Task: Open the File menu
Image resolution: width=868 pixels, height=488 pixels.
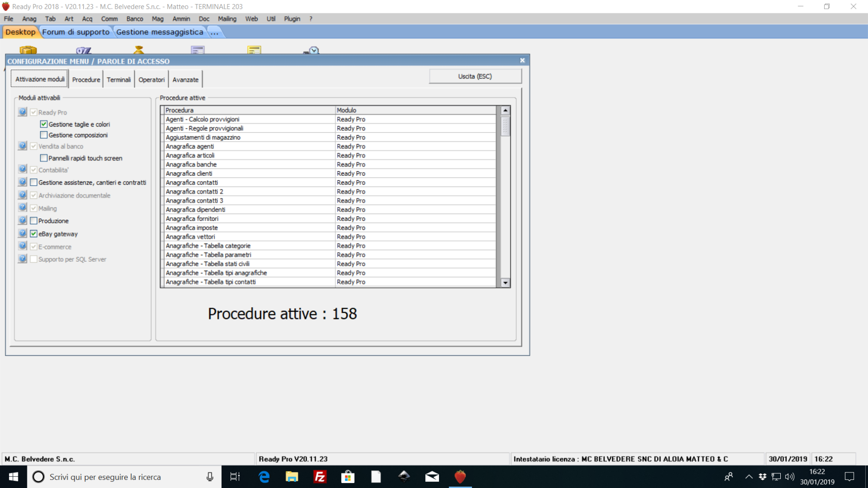Action: tap(9, 19)
